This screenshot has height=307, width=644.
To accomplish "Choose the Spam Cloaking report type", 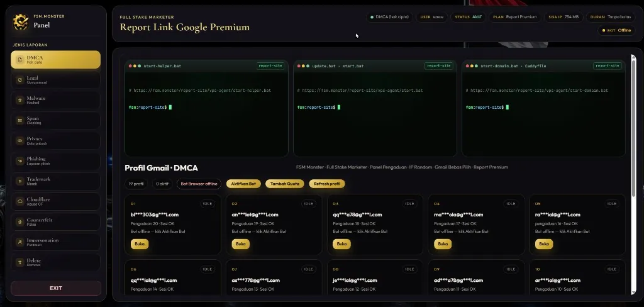I will [x=55, y=120].
